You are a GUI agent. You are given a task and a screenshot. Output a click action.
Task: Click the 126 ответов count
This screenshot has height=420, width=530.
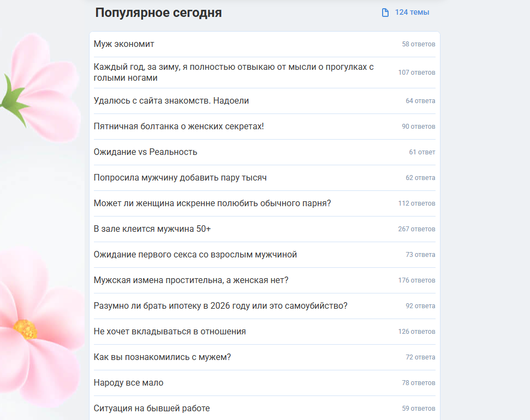(416, 332)
